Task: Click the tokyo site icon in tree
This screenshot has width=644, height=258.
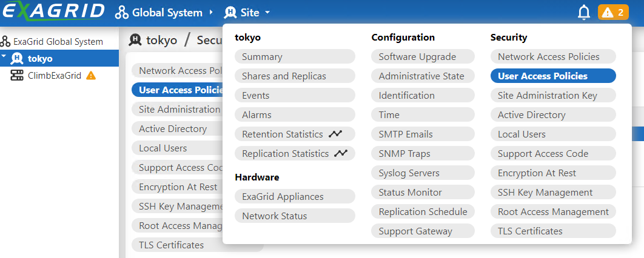Action: pos(17,58)
